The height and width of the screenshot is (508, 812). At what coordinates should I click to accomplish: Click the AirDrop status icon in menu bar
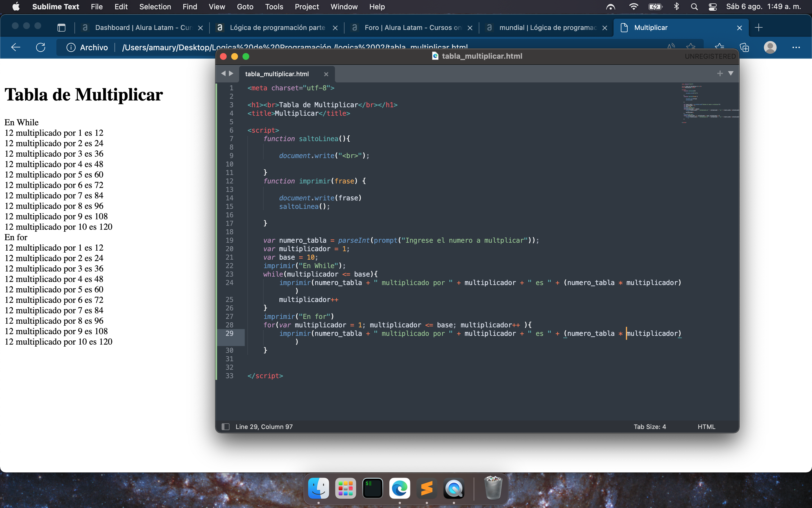click(611, 7)
